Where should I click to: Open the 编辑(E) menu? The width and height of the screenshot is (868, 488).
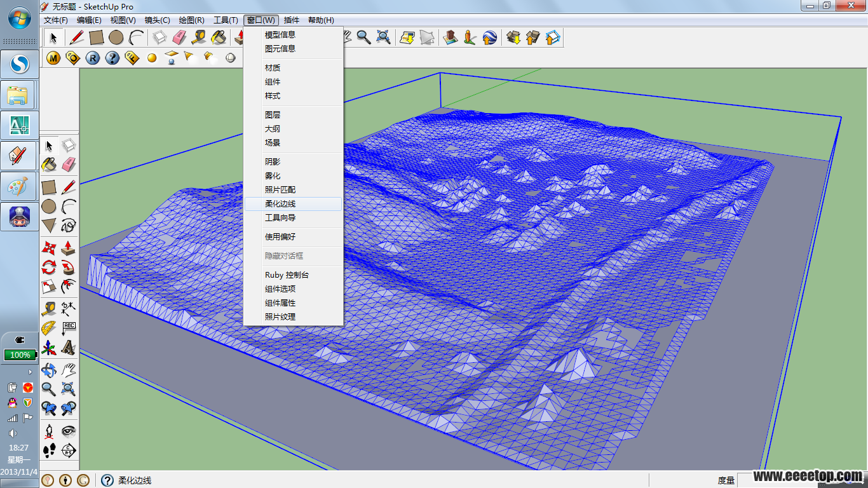(89, 20)
